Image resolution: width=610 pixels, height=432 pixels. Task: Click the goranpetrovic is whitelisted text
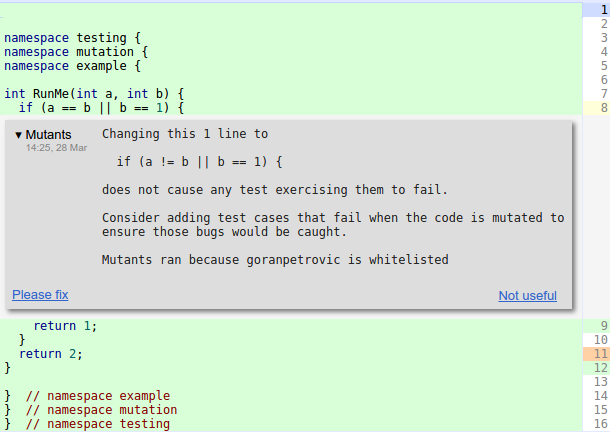(347, 260)
